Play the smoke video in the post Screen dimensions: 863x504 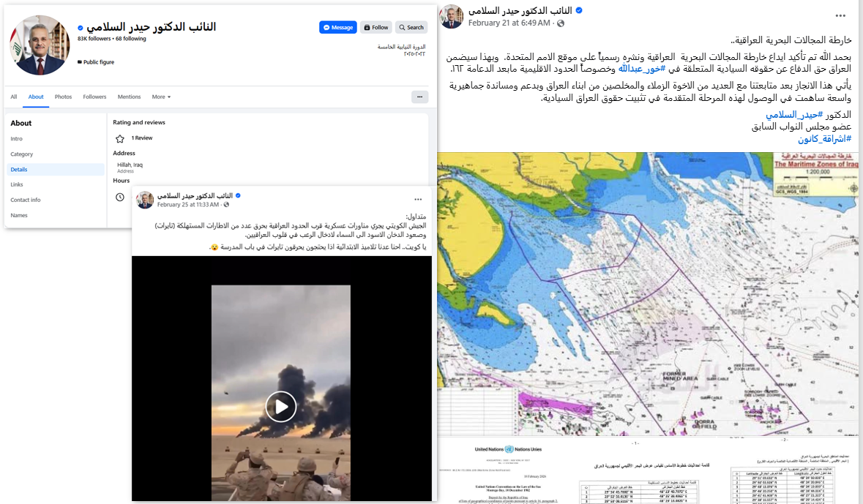(281, 407)
